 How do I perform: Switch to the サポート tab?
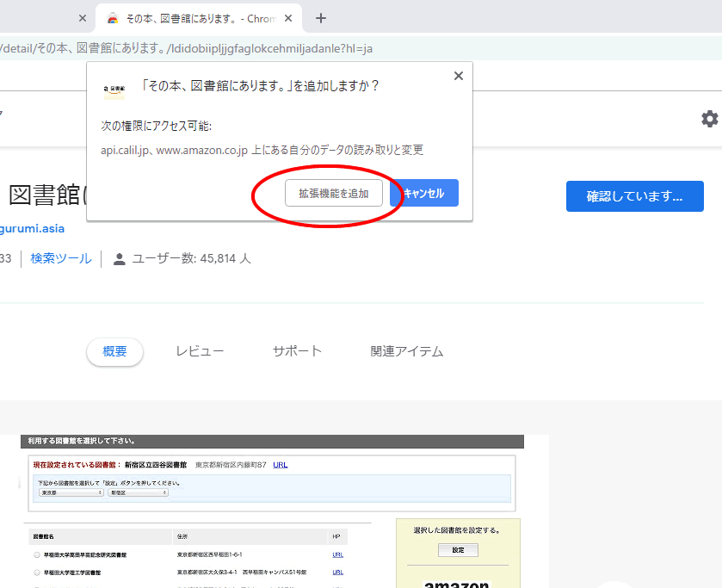pos(297,351)
